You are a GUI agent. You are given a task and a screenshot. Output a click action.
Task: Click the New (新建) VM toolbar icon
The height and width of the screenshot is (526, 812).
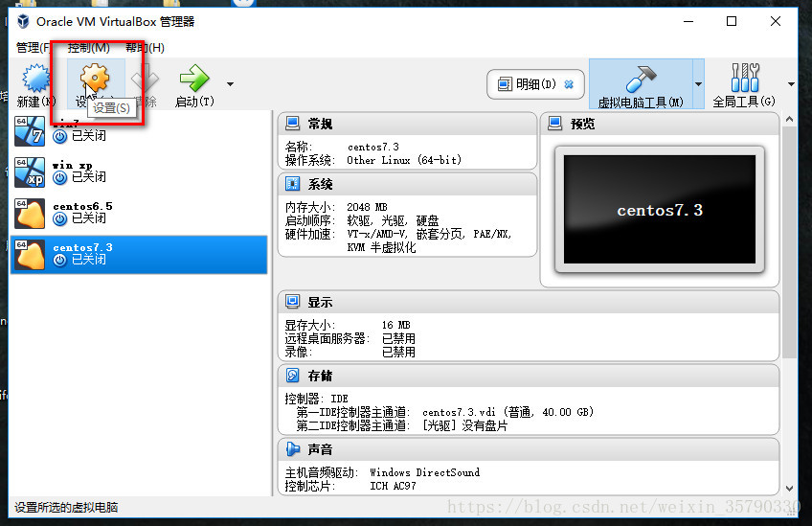[35, 79]
